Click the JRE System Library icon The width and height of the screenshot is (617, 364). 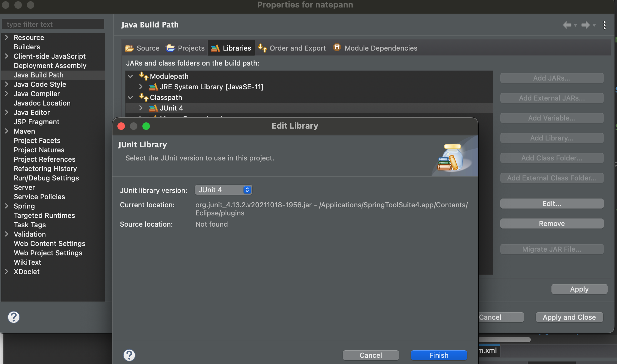153,87
